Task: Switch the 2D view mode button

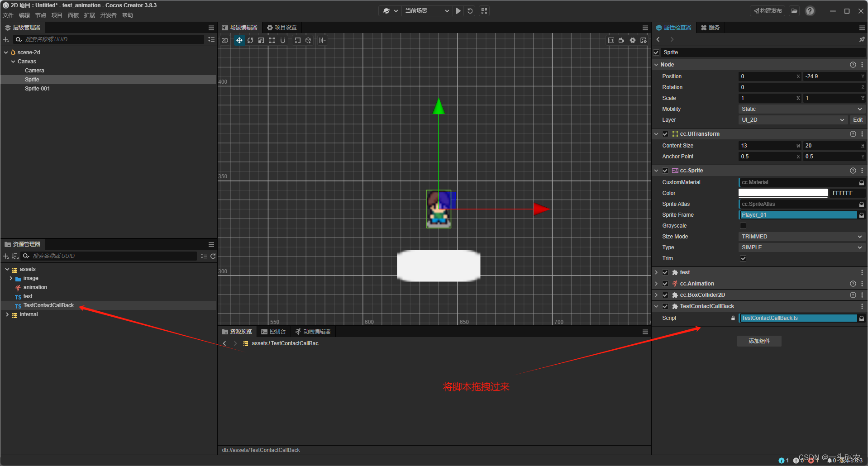Action: [225, 40]
